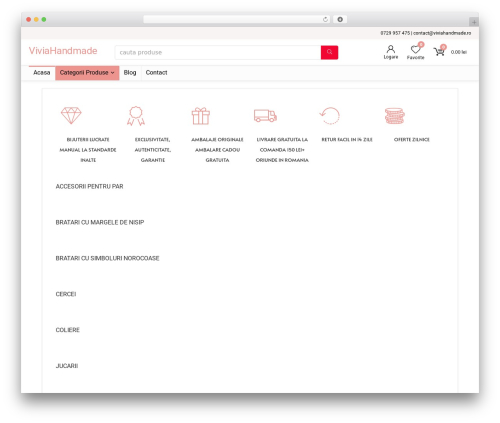Click the LIVRARE GRATUITA LA COMANDA 150 LEI text

282,150
